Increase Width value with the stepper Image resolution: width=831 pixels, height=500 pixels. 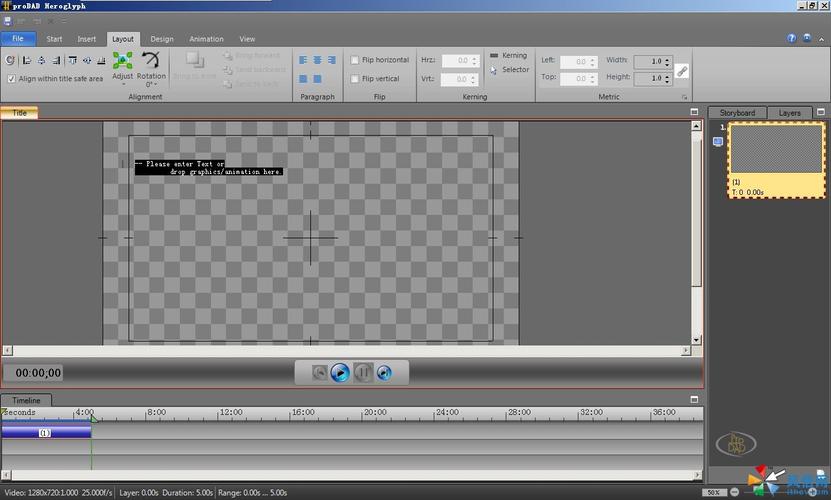[x=668, y=58]
